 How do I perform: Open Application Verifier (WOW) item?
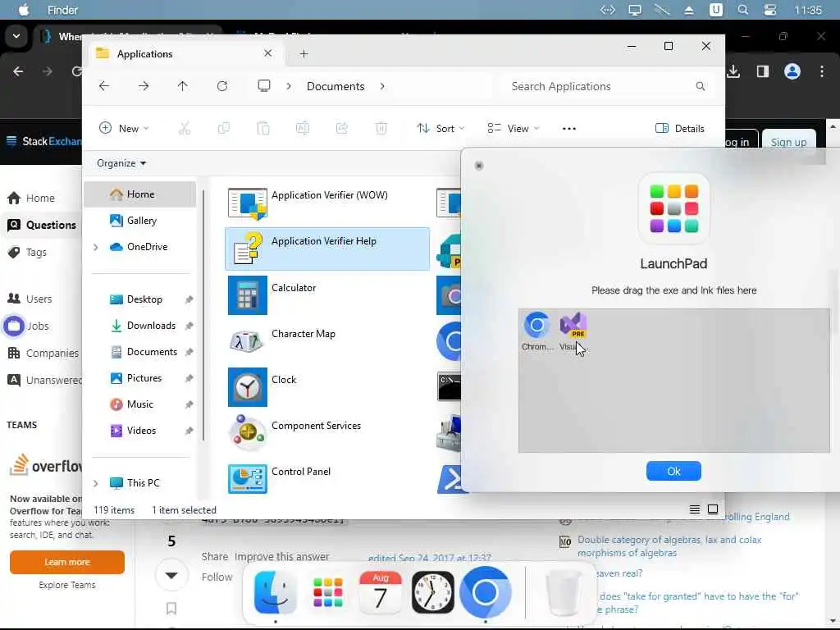[x=326, y=203]
